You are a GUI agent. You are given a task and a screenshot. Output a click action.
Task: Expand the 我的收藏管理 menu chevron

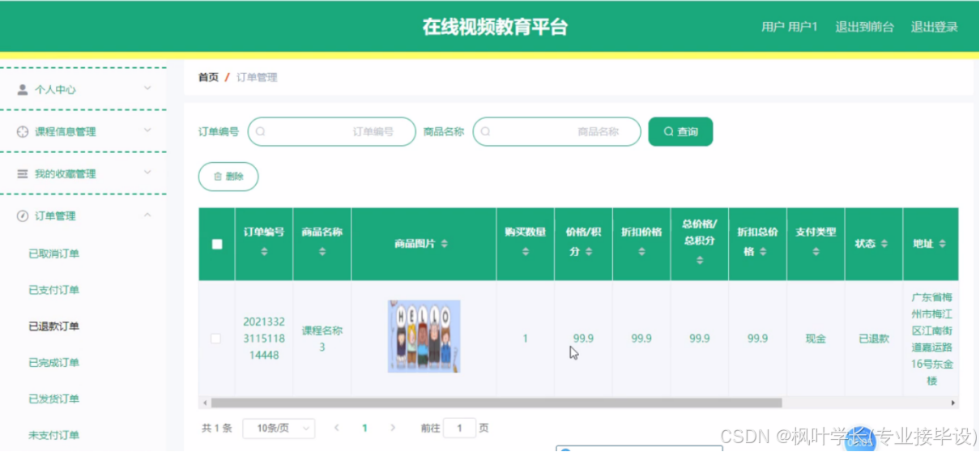click(x=147, y=173)
